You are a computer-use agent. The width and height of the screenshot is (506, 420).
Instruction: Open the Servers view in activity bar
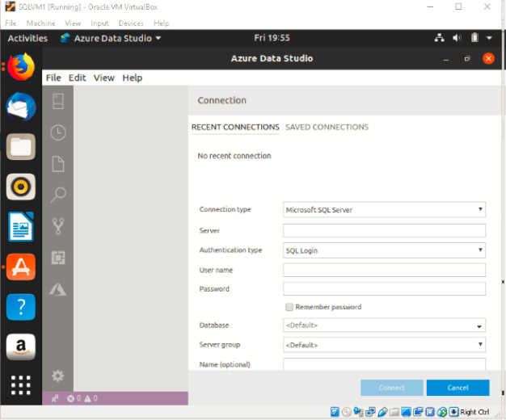click(x=58, y=101)
